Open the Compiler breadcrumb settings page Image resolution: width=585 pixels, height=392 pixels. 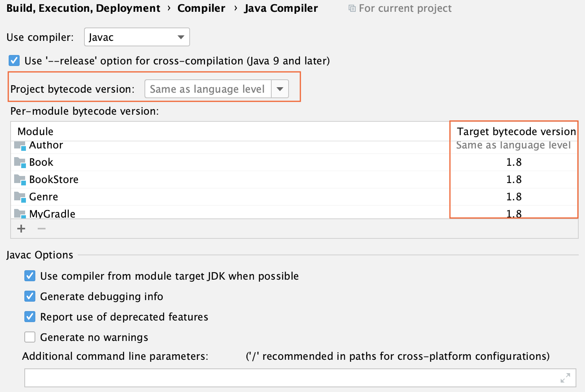coord(201,8)
